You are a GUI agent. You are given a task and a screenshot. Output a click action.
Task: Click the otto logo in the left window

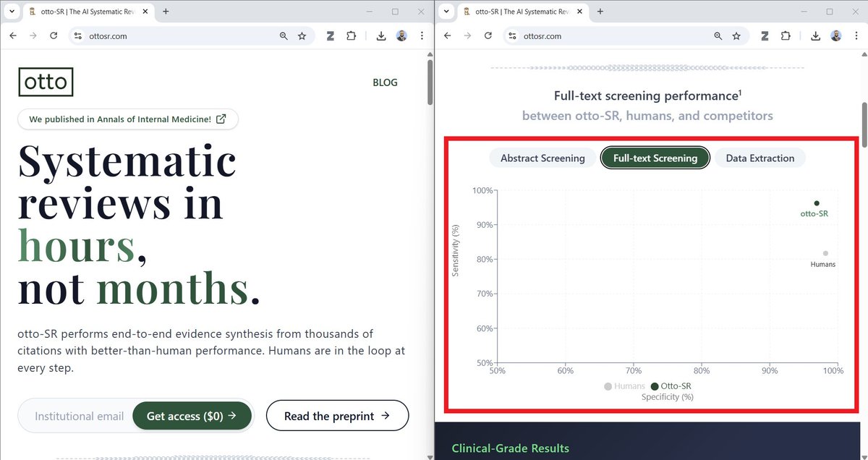(46, 82)
